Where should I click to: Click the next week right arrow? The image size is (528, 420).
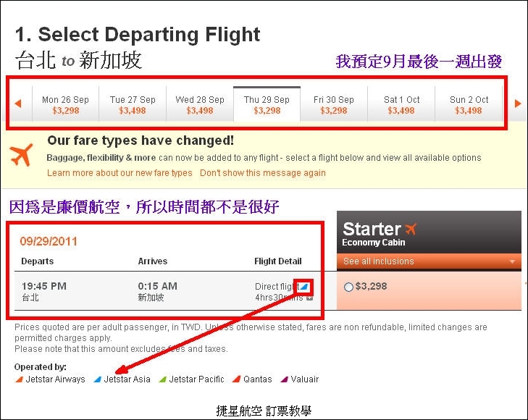(x=518, y=104)
